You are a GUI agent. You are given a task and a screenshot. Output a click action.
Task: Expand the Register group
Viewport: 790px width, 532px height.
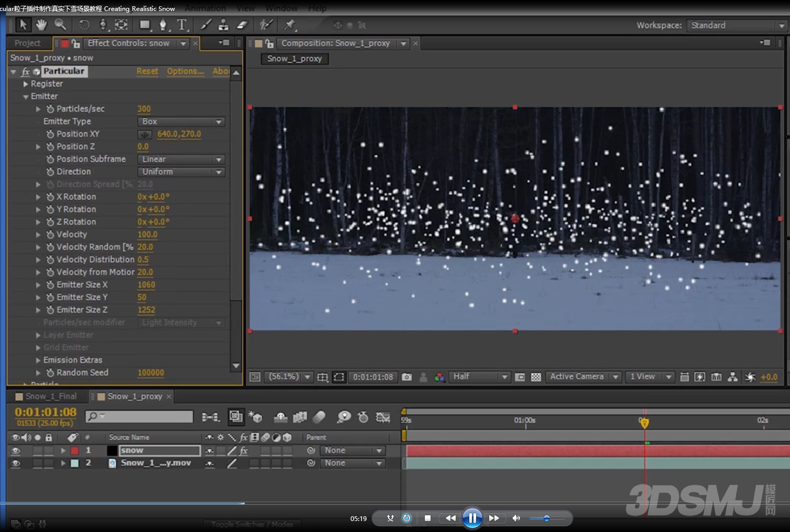[25, 84]
